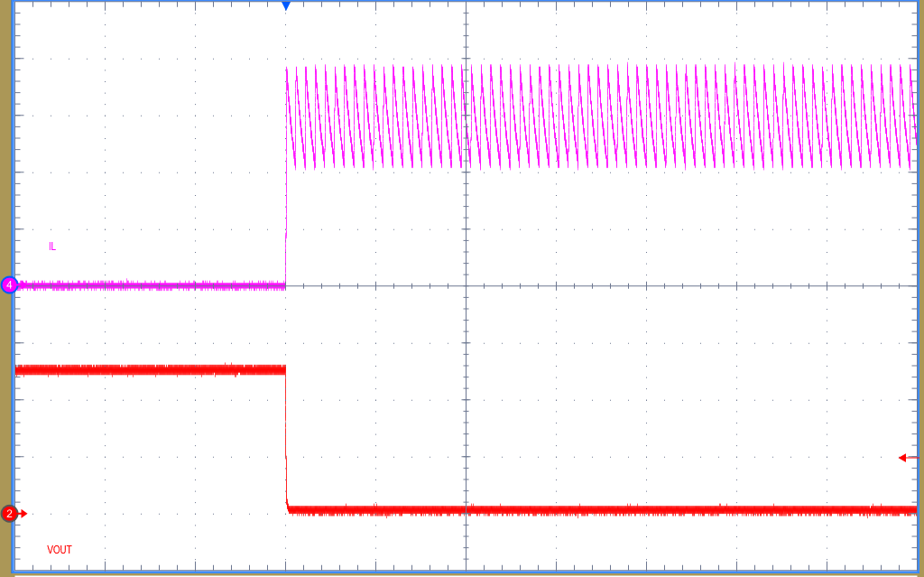Expand options from the IL trace label
This screenshot has height=577, width=924.
52,245
